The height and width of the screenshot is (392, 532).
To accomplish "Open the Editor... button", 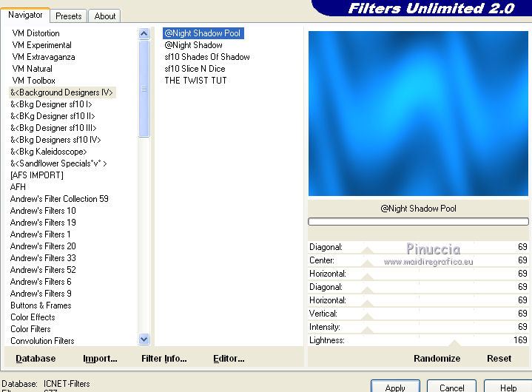I will tap(229, 359).
